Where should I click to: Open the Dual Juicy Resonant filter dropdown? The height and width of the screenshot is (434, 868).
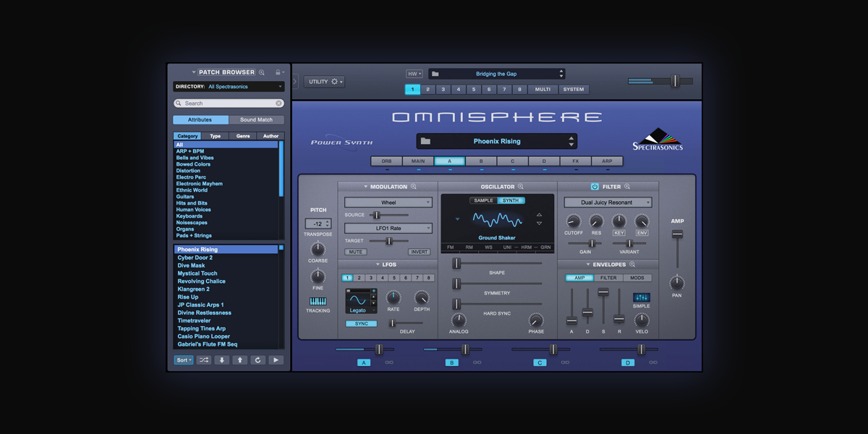click(x=608, y=203)
